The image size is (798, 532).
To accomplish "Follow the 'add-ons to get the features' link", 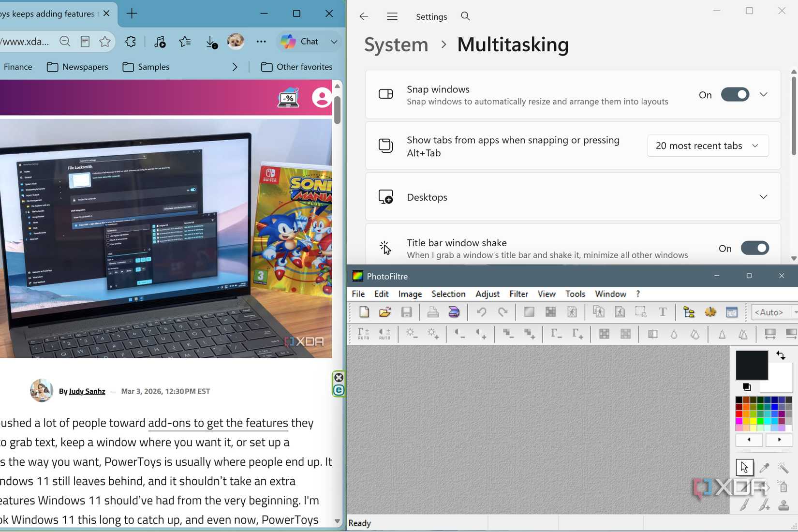I will pos(218,423).
